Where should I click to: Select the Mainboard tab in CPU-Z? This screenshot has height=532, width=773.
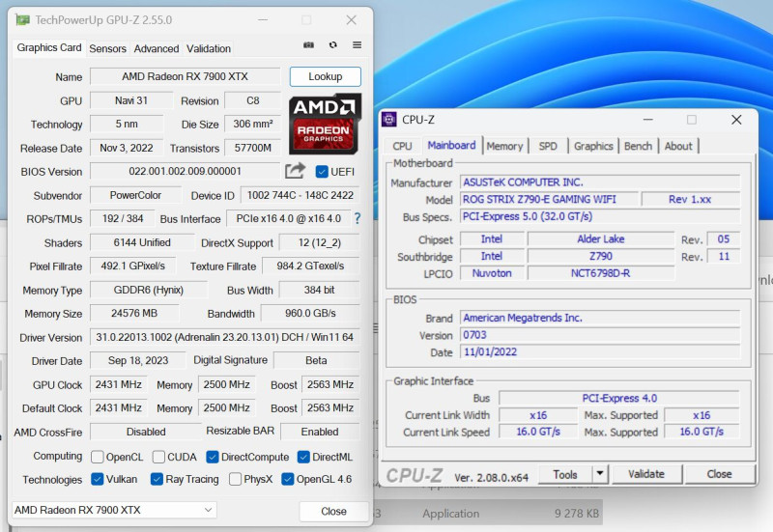[x=451, y=146]
